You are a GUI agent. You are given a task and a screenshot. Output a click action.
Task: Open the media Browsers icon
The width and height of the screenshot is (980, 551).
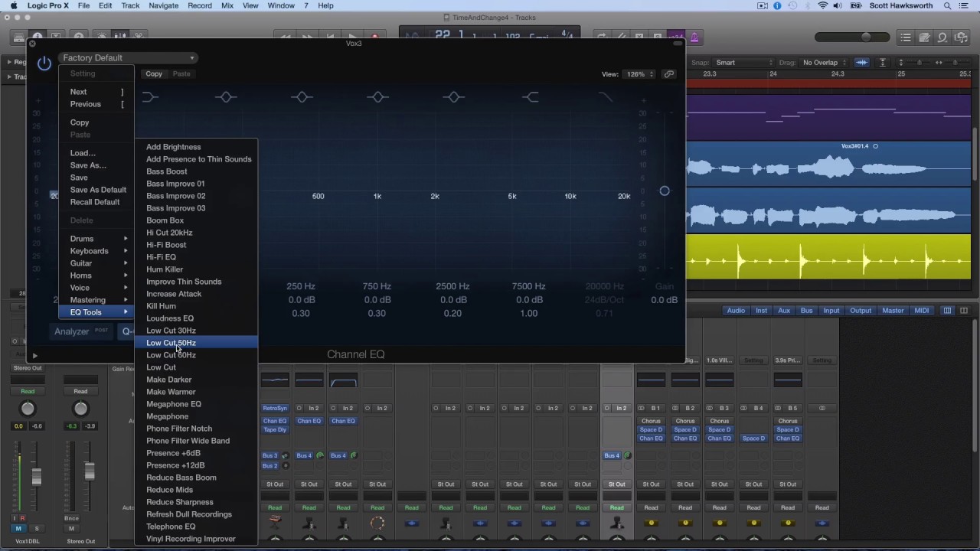pos(961,37)
